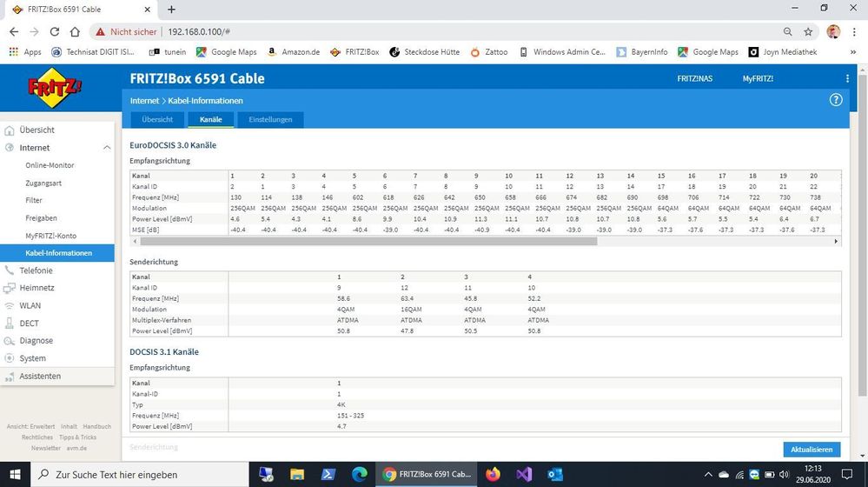Open the Chrome profile avatar
The height and width of the screenshot is (487, 868).
tap(833, 31)
